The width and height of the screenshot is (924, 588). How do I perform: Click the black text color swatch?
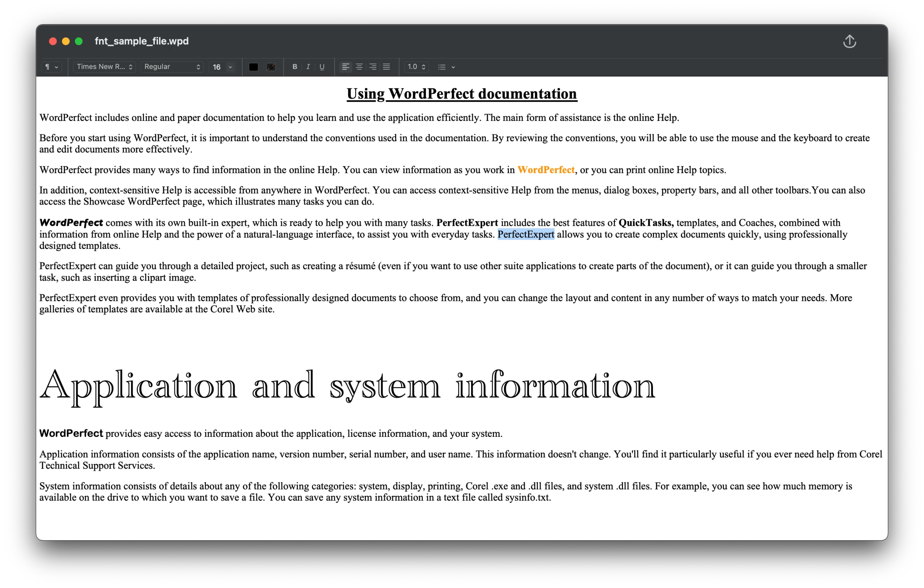(x=253, y=67)
